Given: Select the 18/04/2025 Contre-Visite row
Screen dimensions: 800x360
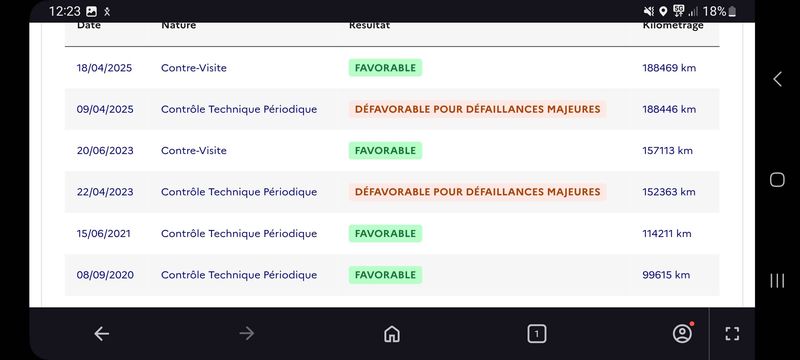Looking at the screenshot, I should [392, 68].
